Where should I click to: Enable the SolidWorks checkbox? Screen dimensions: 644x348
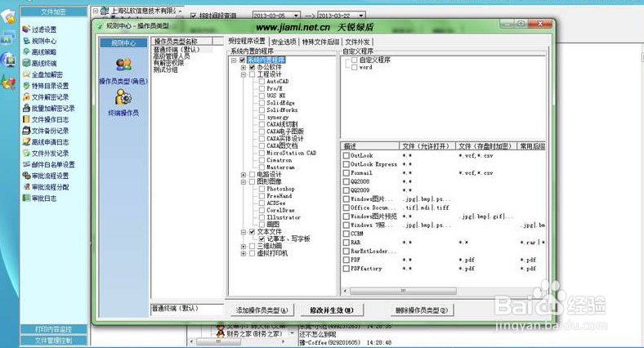coord(262,110)
